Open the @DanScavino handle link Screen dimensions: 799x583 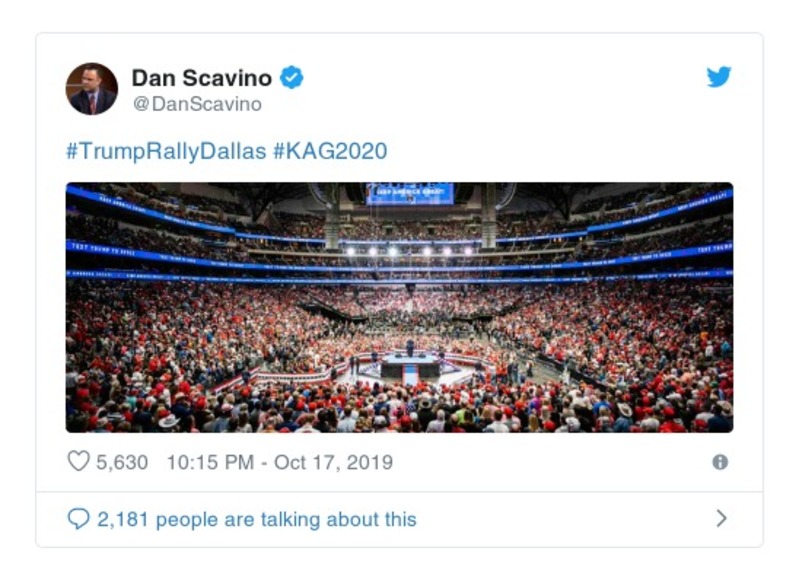196,104
